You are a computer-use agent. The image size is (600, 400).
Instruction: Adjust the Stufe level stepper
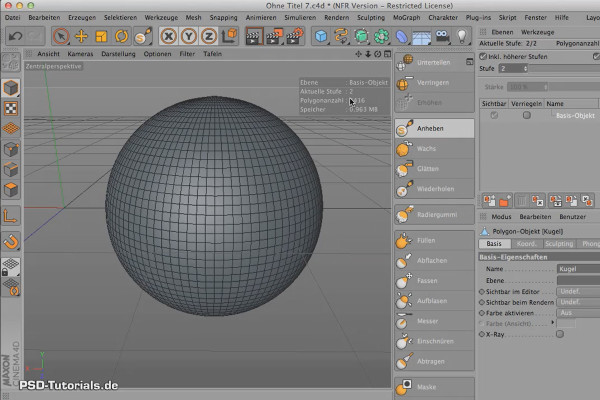tap(526, 69)
